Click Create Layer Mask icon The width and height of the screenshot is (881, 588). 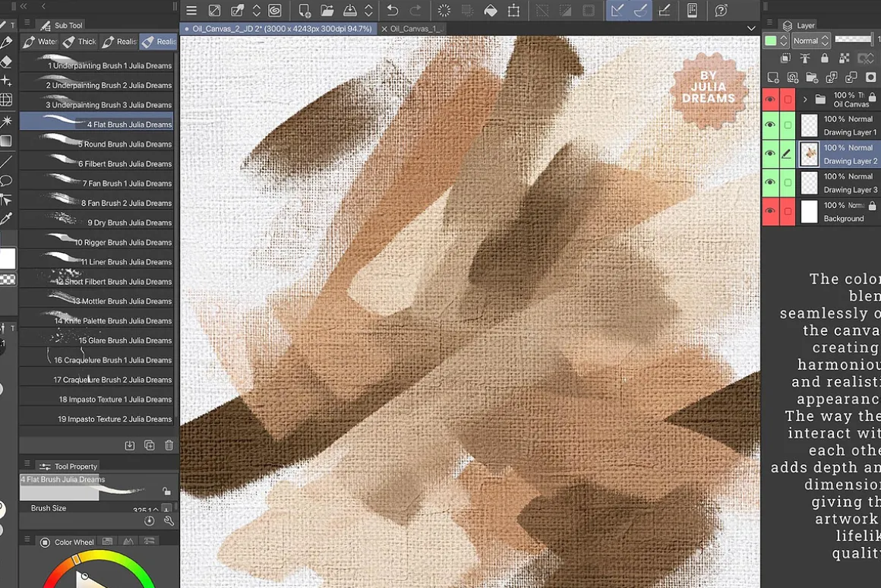click(x=871, y=77)
